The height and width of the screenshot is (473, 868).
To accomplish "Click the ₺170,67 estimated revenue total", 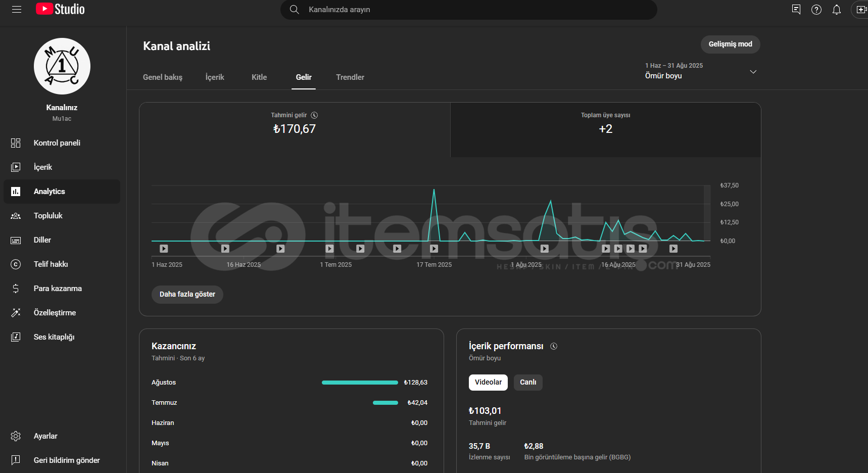I will (295, 129).
